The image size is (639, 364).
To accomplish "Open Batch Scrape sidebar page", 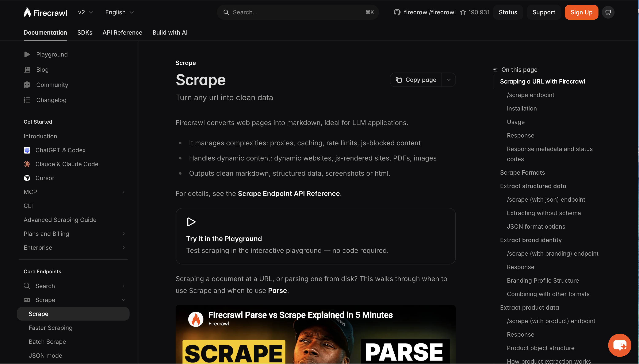I will [47, 341].
